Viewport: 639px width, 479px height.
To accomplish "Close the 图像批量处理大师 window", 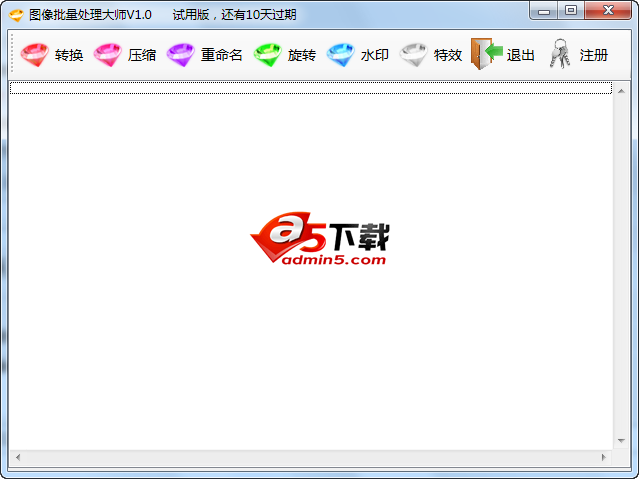I will coord(608,11).
